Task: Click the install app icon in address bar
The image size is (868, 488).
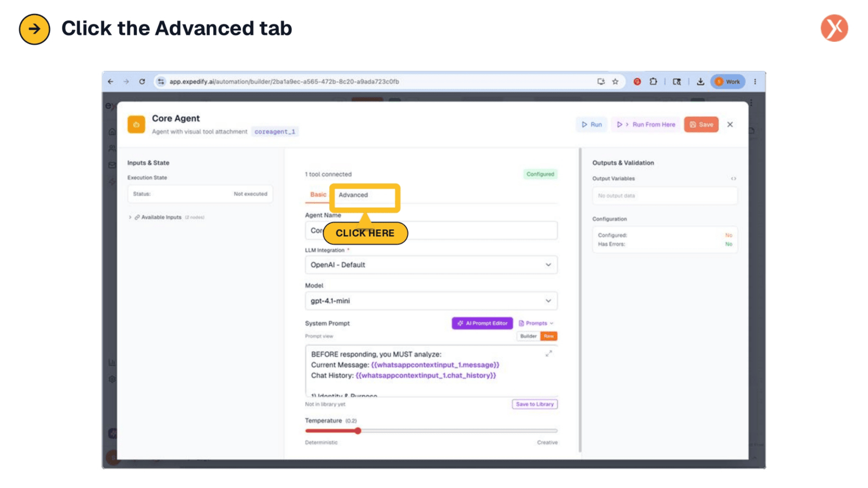Action: 601,81
